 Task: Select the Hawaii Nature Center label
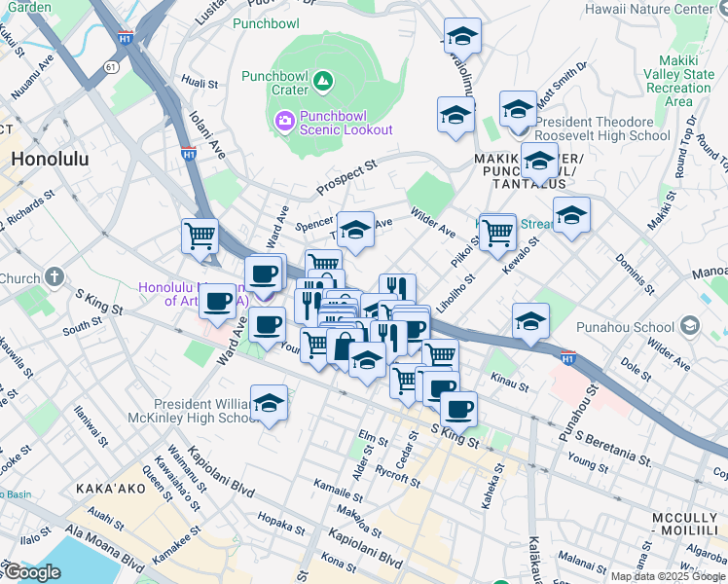pyautogui.click(x=648, y=9)
